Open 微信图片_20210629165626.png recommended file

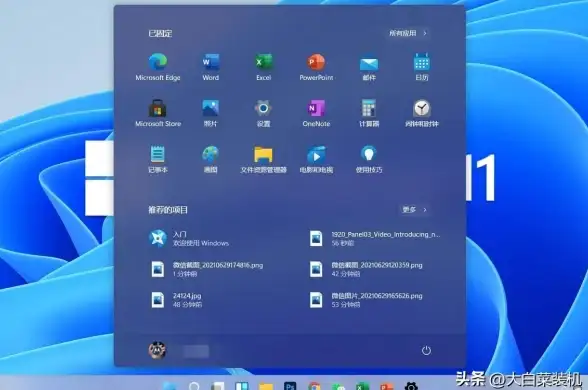pos(366,300)
